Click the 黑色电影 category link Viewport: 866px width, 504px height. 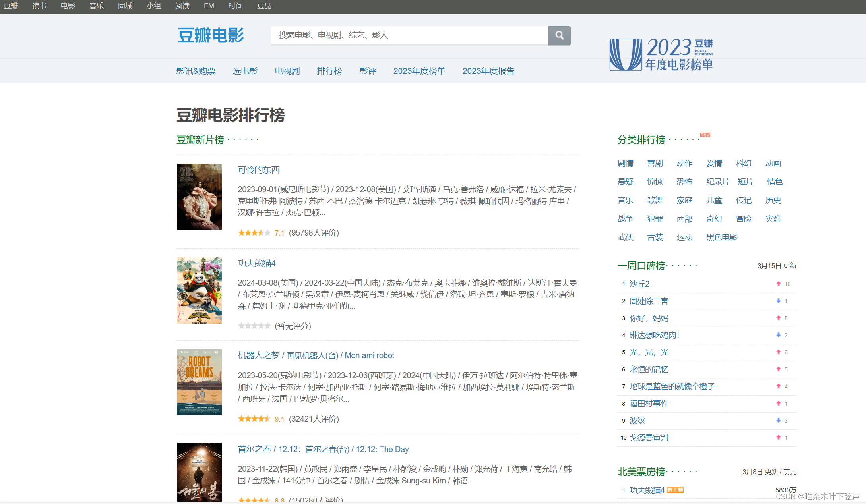(x=721, y=237)
